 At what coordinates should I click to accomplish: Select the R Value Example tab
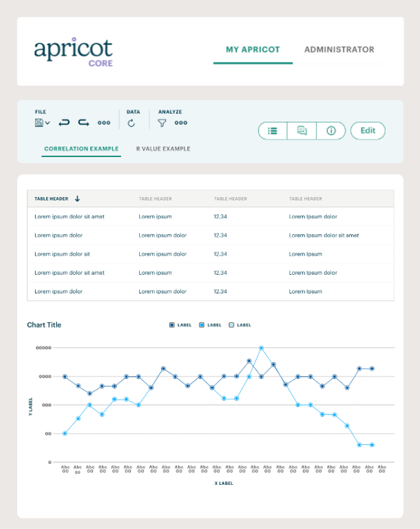pyautogui.click(x=163, y=149)
